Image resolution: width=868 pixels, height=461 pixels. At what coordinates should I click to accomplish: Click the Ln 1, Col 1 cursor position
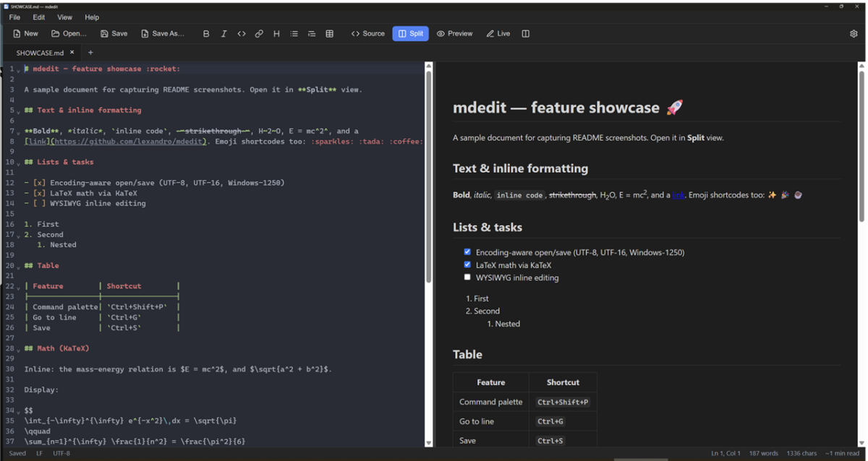(726, 454)
